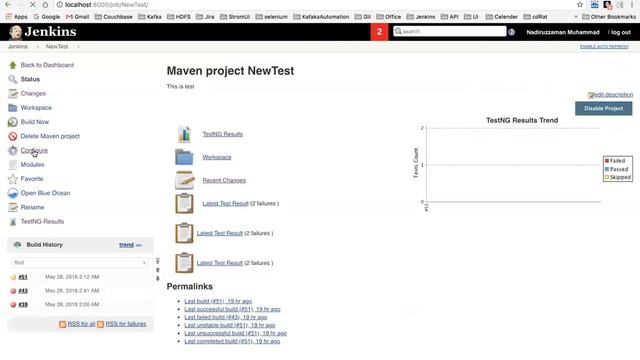Click the folder Workspace icon in sidebar
Viewport: 640px width, 360px height.
pos(13,108)
